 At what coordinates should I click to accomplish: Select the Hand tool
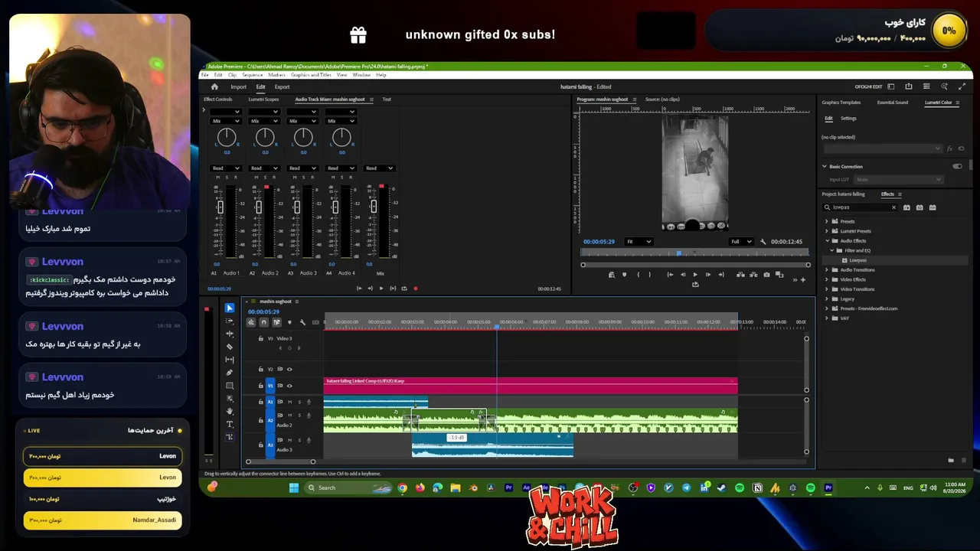click(x=230, y=412)
